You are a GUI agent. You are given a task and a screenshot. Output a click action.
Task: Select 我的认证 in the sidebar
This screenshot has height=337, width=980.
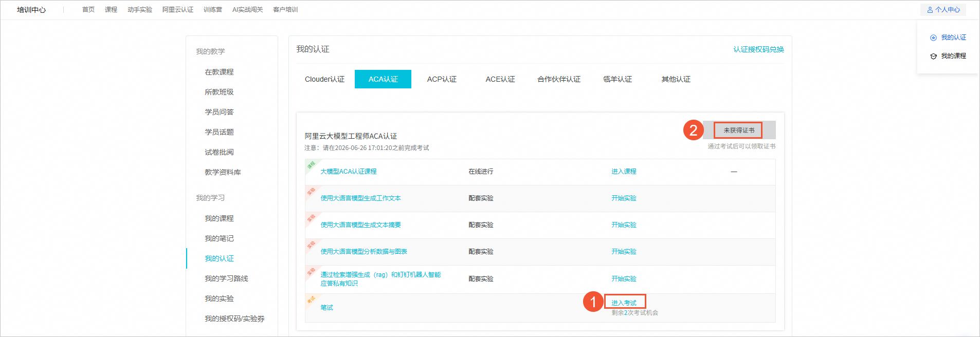[x=219, y=258]
